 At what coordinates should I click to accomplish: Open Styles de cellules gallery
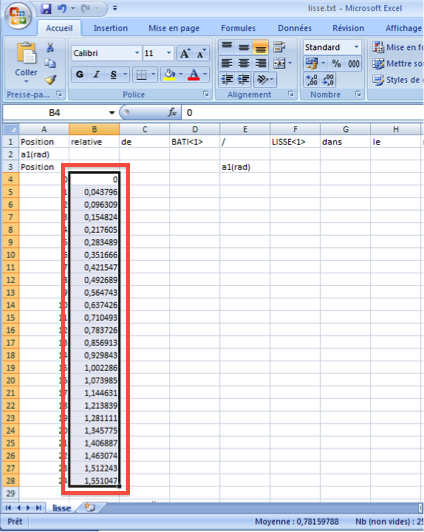click(x=397, y=80)
